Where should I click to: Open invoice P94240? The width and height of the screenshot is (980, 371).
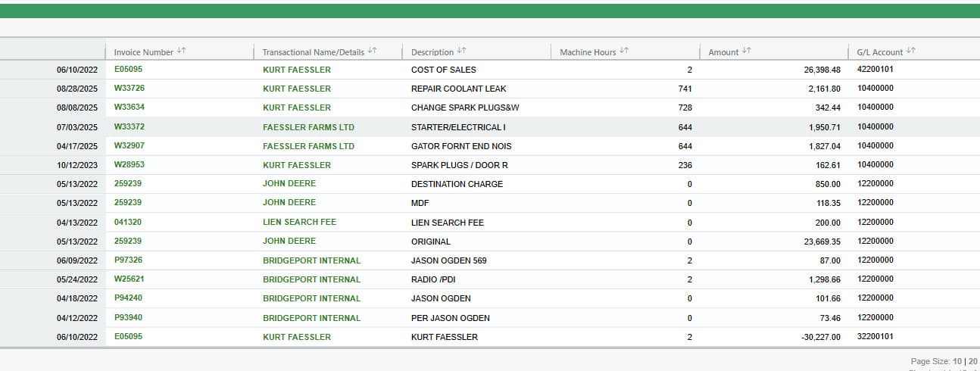[128, 298]
